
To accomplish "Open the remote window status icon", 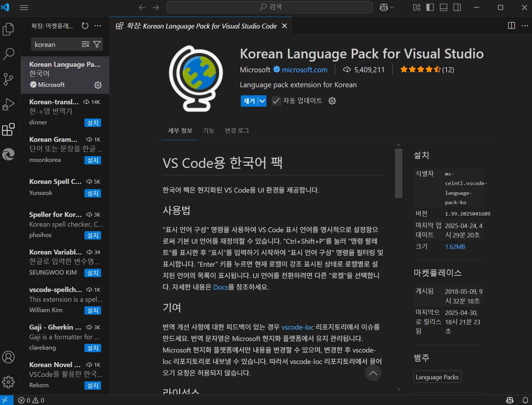I will pyautogui.click(x=6, y=400).
